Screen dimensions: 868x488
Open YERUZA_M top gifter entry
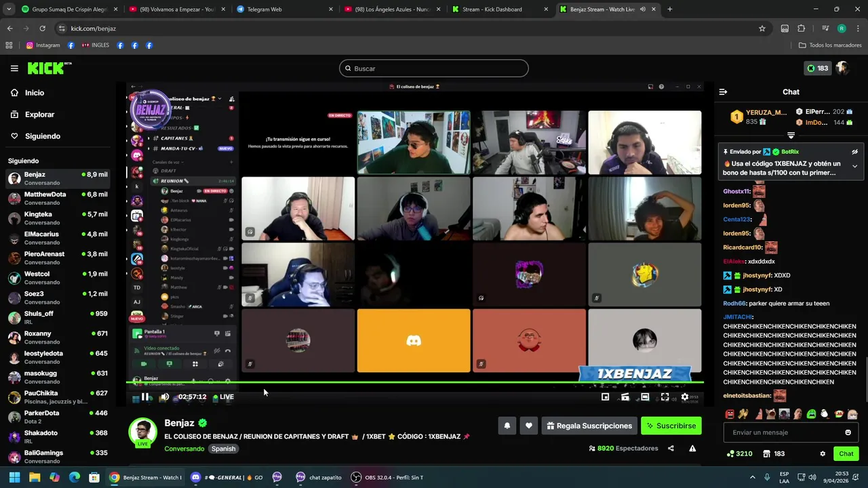click(758, 117)
